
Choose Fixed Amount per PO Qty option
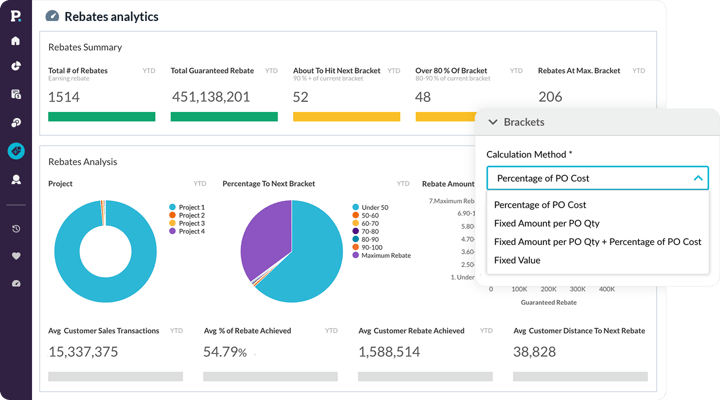pos(547,223)
